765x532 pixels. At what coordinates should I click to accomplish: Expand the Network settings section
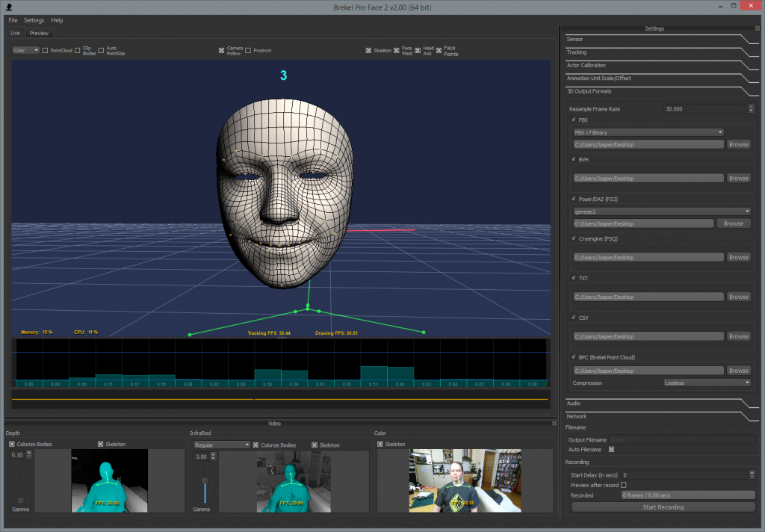pyautogui.click(x=661, y=416)
